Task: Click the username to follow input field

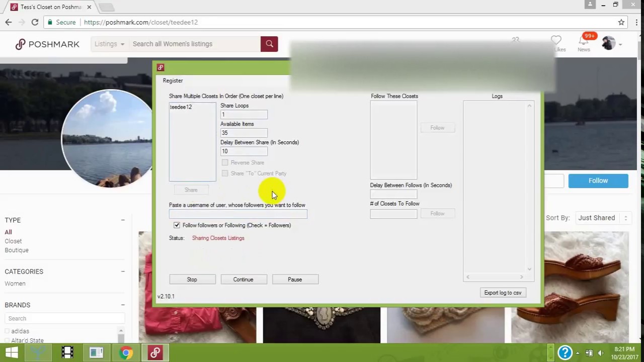Action: 238,214
